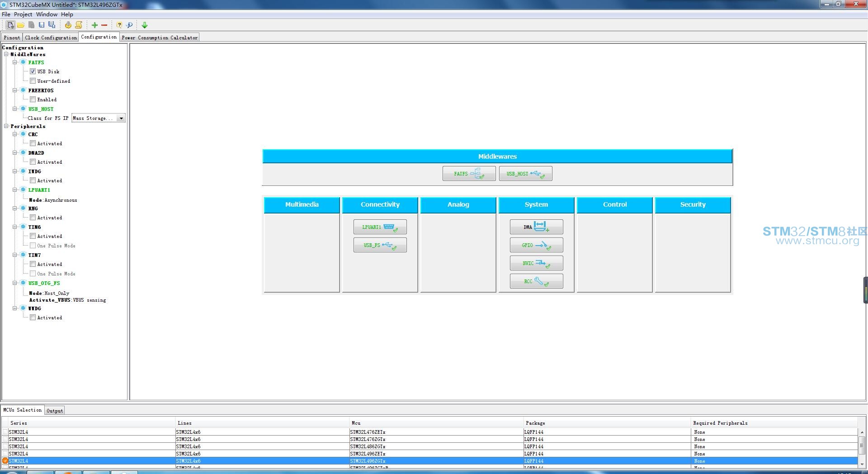Click the Generate Code gear icon
This screenshot has height=474, width=868.
(68, 25)
